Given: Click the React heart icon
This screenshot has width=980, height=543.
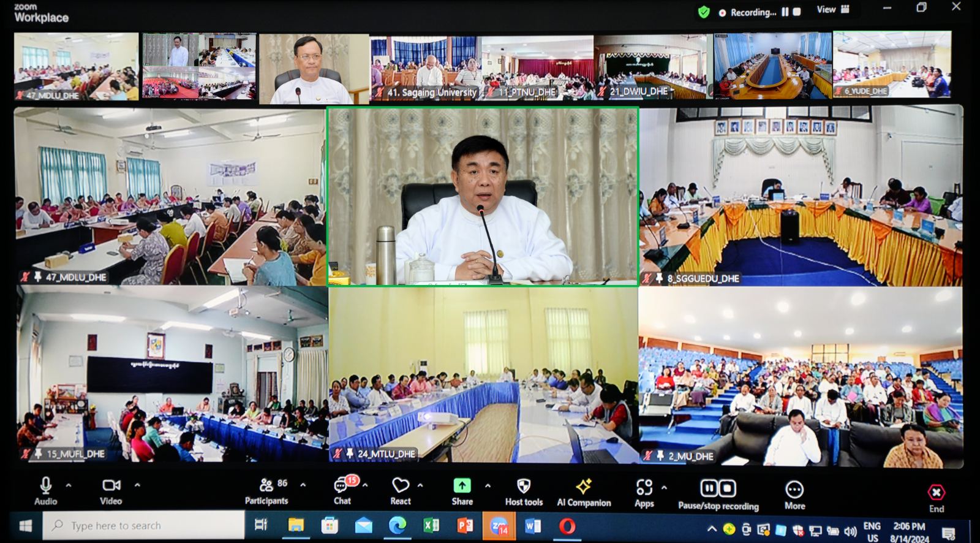Looking at the screenshot, I should (x=401, y=490).
